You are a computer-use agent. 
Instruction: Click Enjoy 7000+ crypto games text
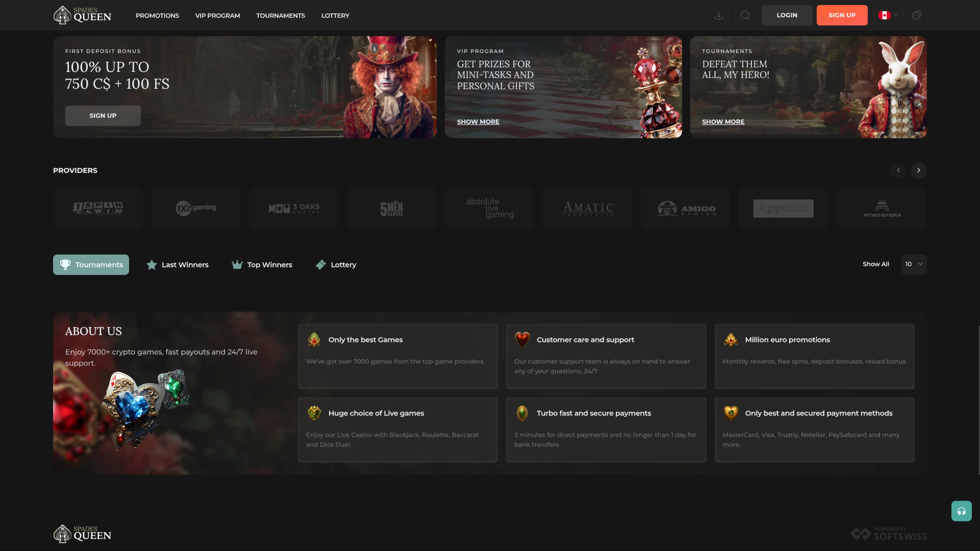click(x=161, y=358)
